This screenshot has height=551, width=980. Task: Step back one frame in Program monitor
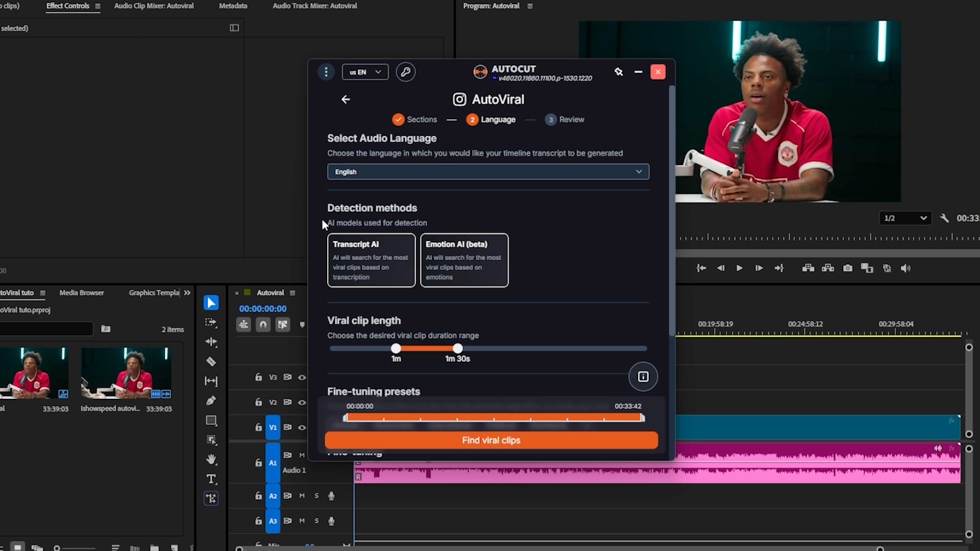point(721,268)
